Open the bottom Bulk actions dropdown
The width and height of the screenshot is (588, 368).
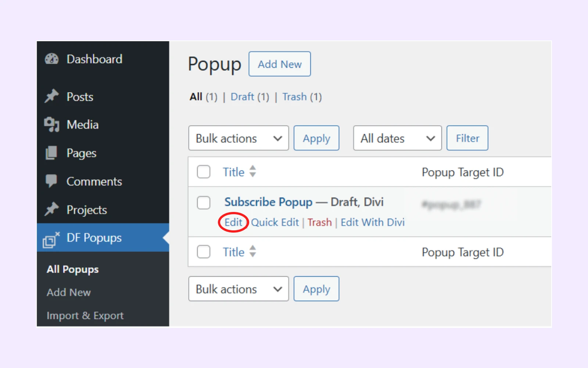click(239, 289)
